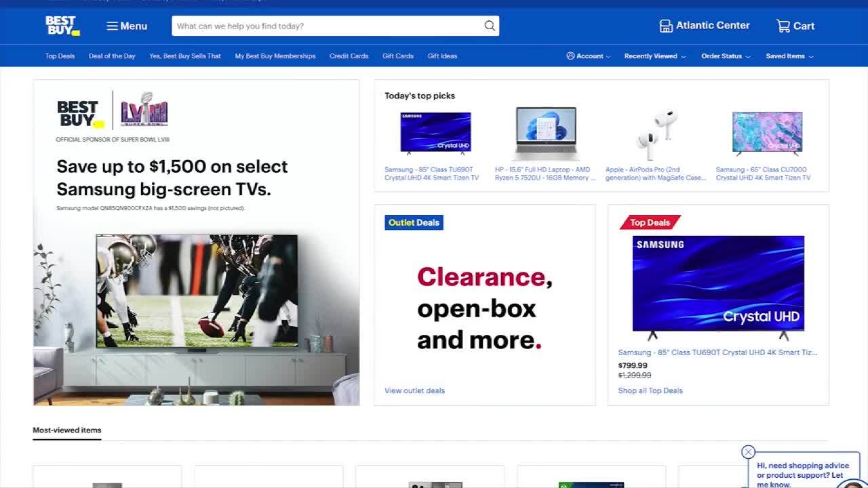Open the Gift Cards menu item

point(398,56)
